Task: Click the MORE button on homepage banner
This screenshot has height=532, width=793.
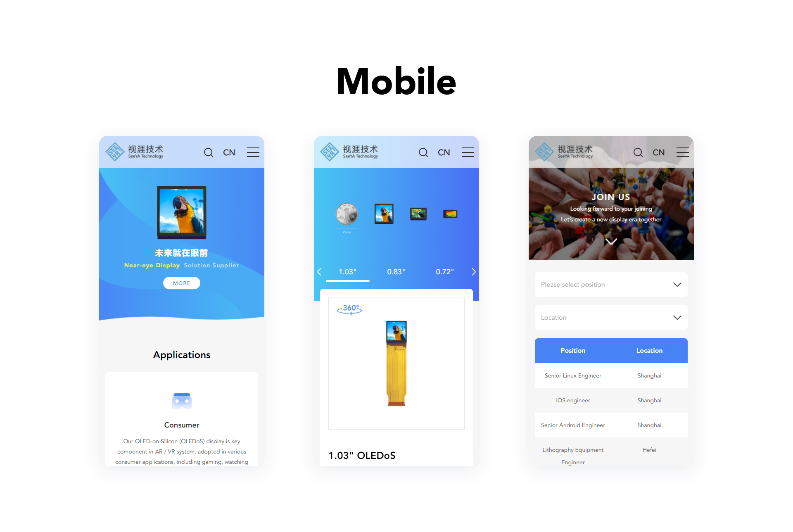Action: 181,283
